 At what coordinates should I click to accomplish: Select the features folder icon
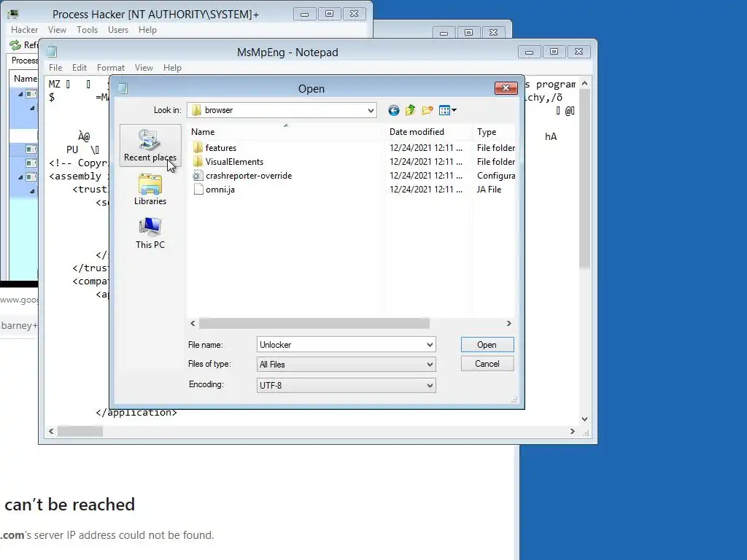click(198, 147)
